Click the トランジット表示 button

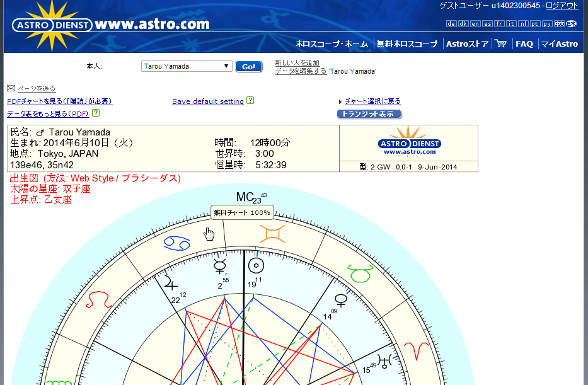369,114
